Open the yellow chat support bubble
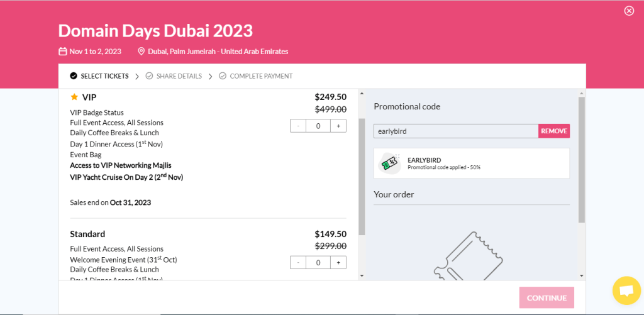Screen dimensions: 644x315 click(626, 291)
